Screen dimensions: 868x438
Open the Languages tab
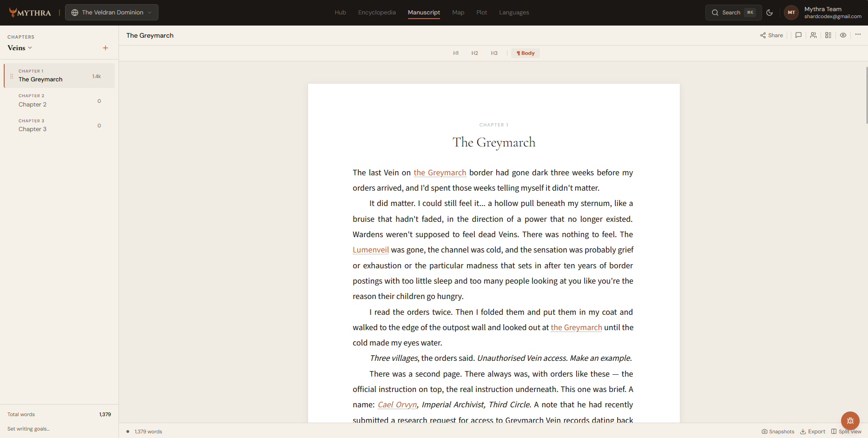(514, 13)
